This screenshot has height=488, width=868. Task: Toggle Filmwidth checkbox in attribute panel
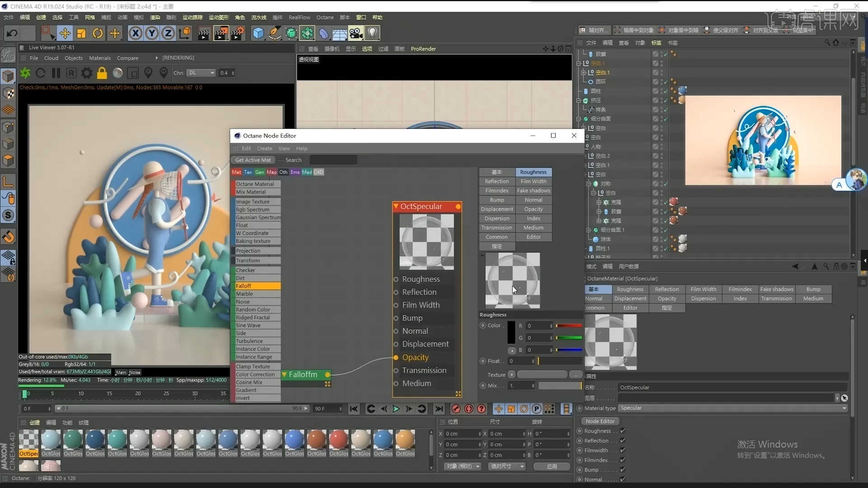pos(623,450)
